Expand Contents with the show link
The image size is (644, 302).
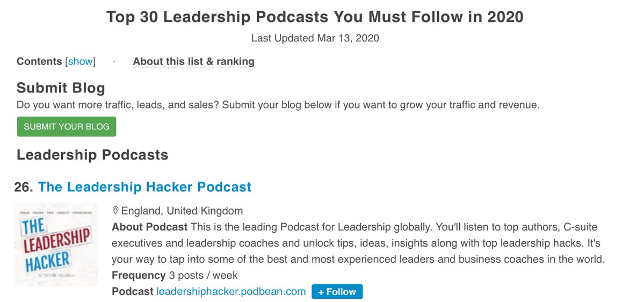pyautogui.click(x=81, y=61)
